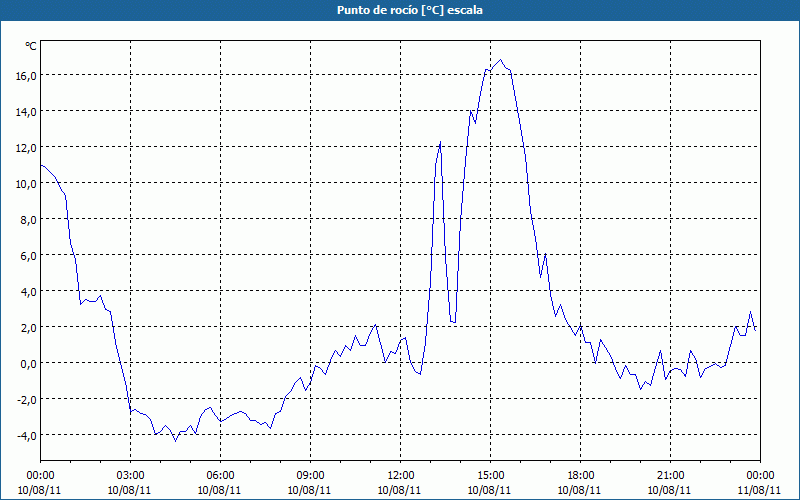Click the 03:00 time label
This screenshot has width=800, height=500.
(x=130, y=475)
